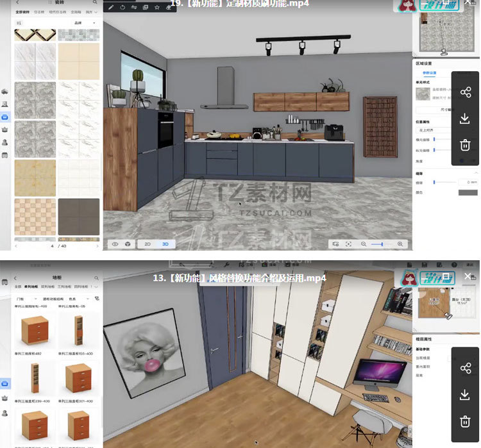Download the top video (19. 新功能)

[x=465, y=119]
